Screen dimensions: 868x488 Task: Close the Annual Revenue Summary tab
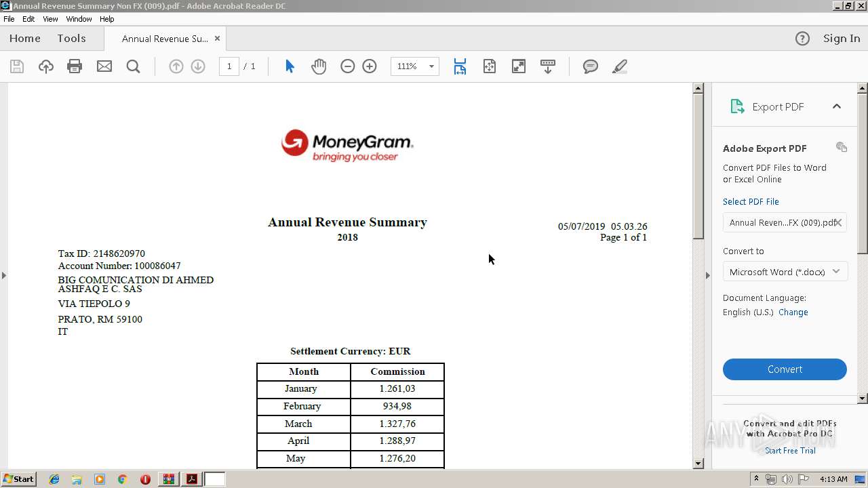pos(217,39)
